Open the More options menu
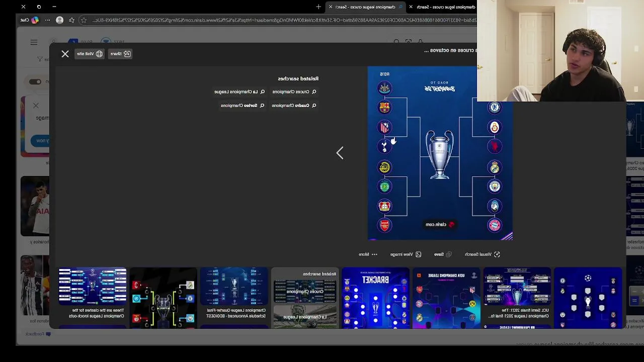 [368, 254]
